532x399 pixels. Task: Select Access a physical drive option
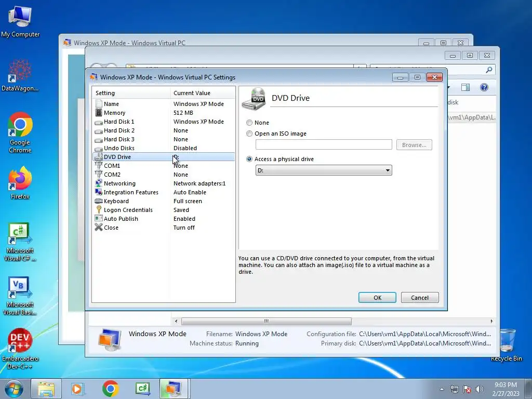tap(249, 159)
